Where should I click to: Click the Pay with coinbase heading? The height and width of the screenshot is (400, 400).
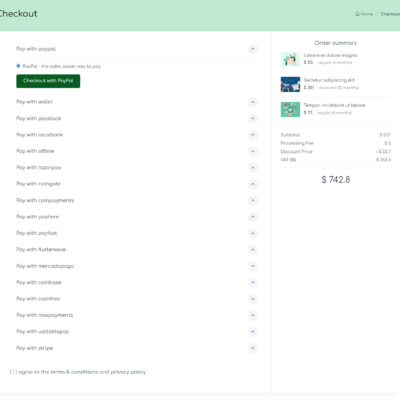click(39, 282)
